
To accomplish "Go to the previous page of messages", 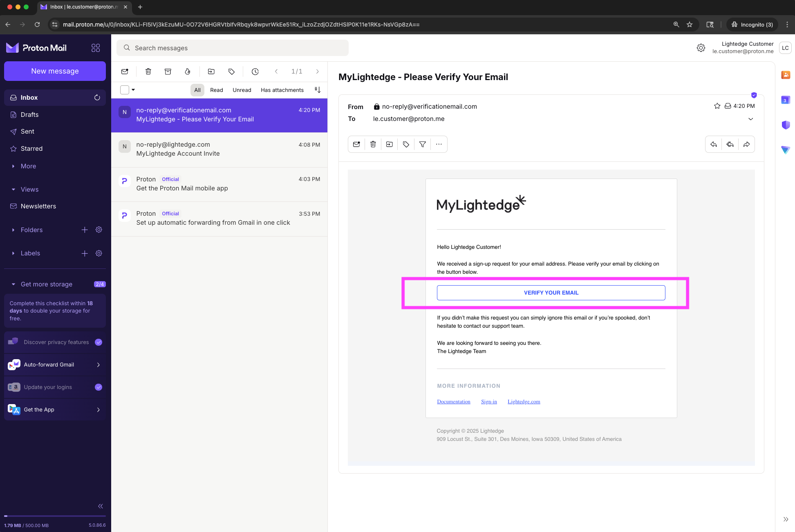I will click(276, 72).
